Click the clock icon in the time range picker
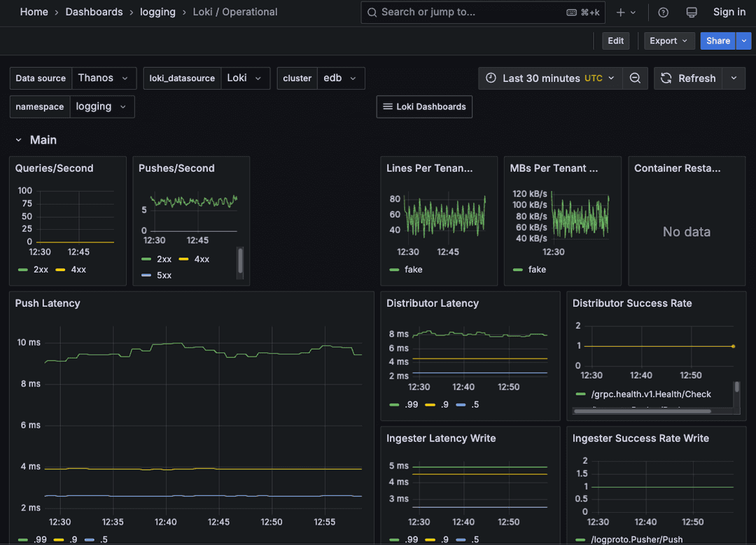This screenshot has height=545, width=756. coord(490,78)
